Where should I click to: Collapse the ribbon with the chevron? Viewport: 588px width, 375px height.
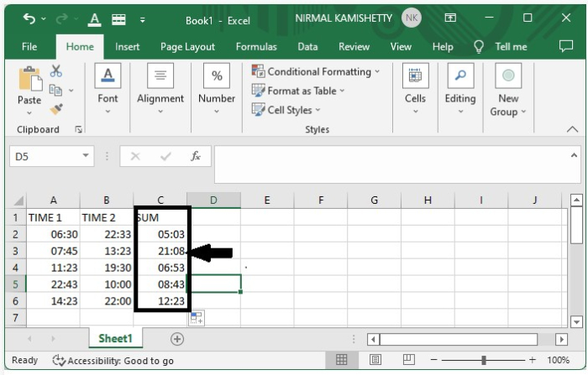(572, 129)
